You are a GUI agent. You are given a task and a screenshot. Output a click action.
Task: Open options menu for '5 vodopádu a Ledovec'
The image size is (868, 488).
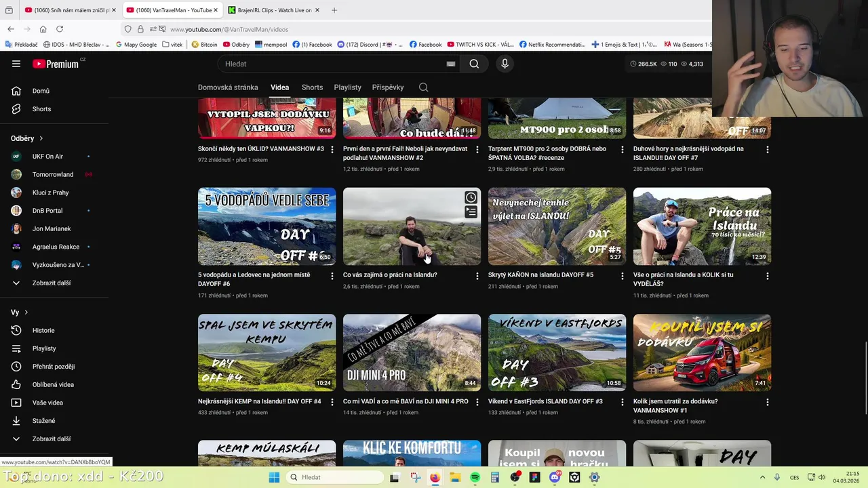pos(332,276)
